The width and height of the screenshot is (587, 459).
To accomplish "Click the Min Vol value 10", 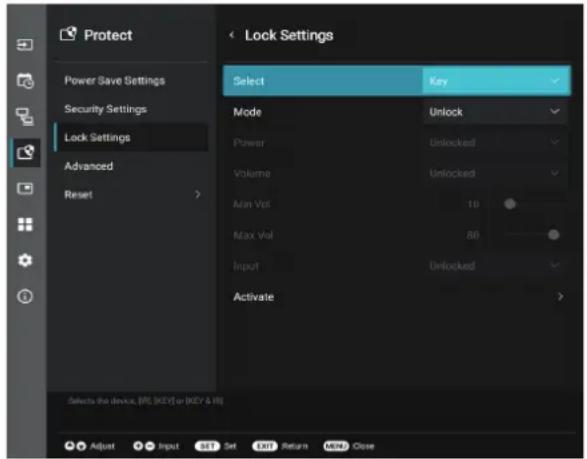I will tap(473, 204).
